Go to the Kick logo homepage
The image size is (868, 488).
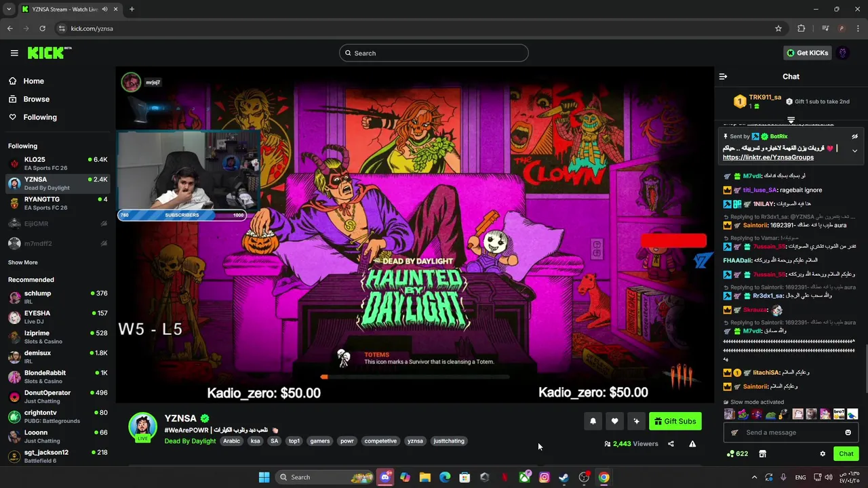coord(50,53)
